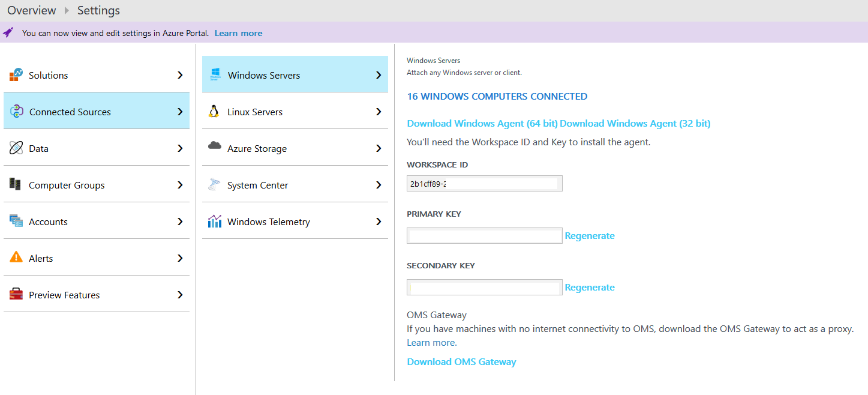The height and width of the screenshot is (395, 868).
Task: Open Computer Groups settings
Action: click(x=97, y=185)
